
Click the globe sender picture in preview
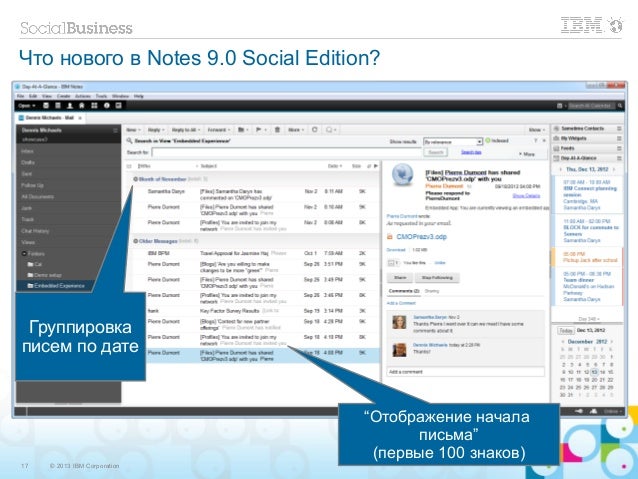(x=402, y=176)
